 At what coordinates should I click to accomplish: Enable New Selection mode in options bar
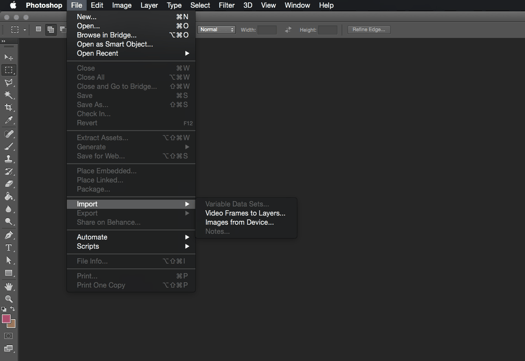tap(39, 29)
